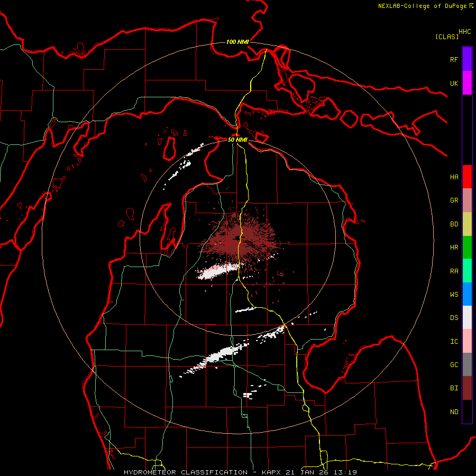This screenshot has height=476, width=476.
Task: Click the KAPX radar site center dot
Action: tap(237, 238)
